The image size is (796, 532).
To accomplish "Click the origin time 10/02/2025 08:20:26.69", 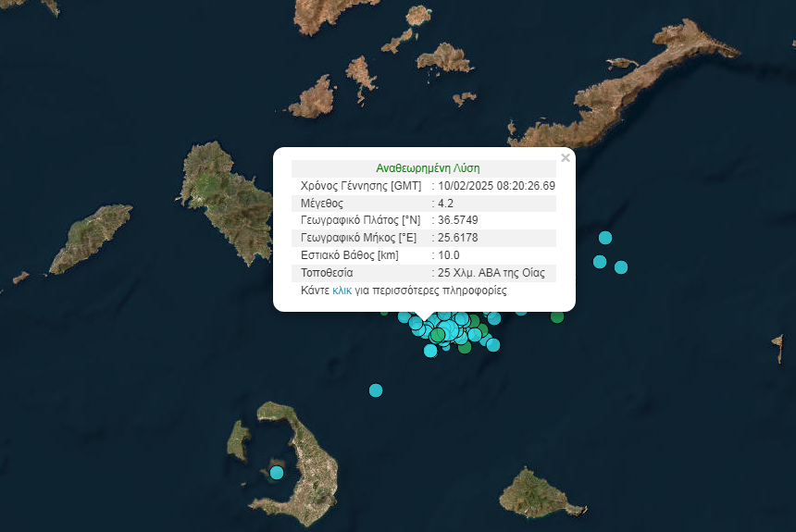I will (x=496, y=186).
